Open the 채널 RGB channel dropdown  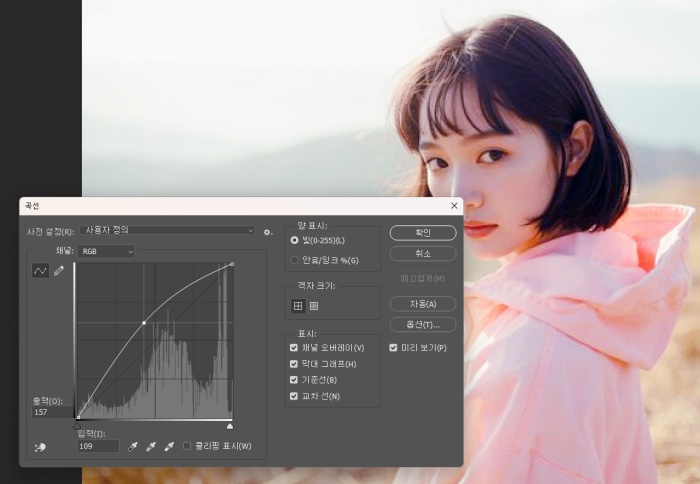(106, 251)
